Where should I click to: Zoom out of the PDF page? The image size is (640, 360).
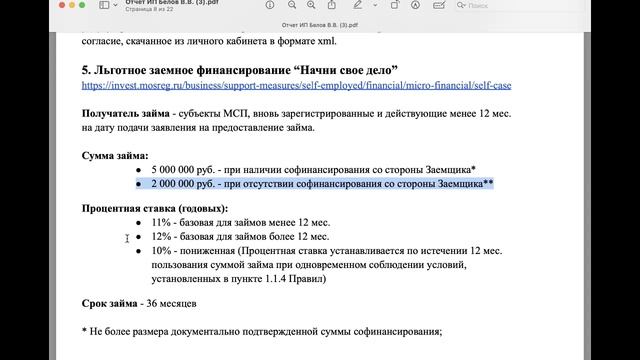click(x=292, y=5)
